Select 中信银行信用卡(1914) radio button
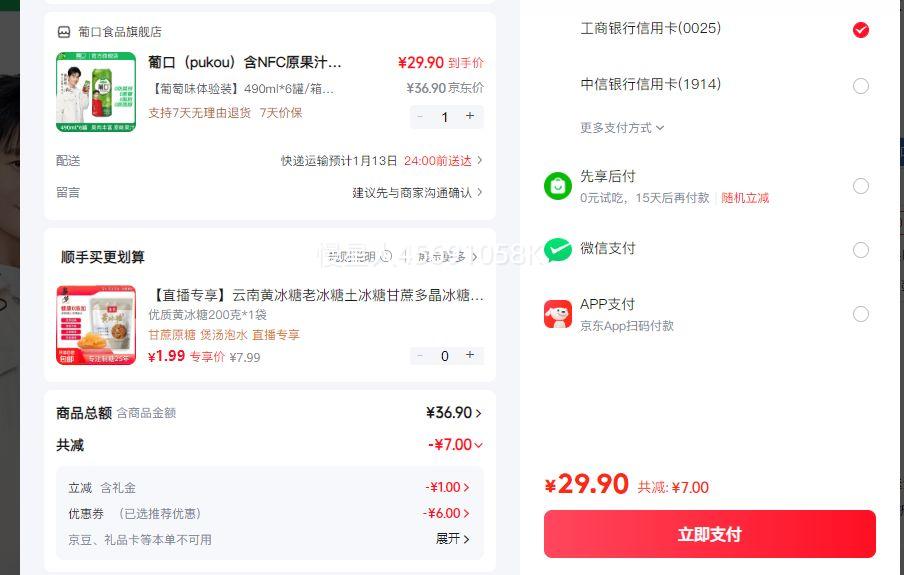Screen dimensions: 904x575 pyautogui.click(x=861, y=86)
